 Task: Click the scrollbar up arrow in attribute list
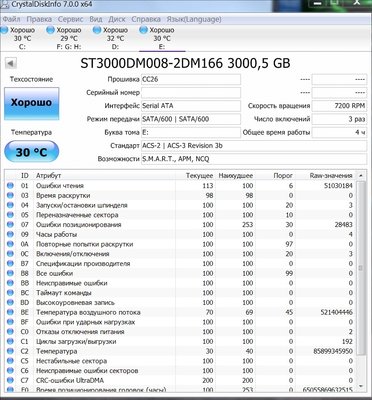click(x=360, y=175)
